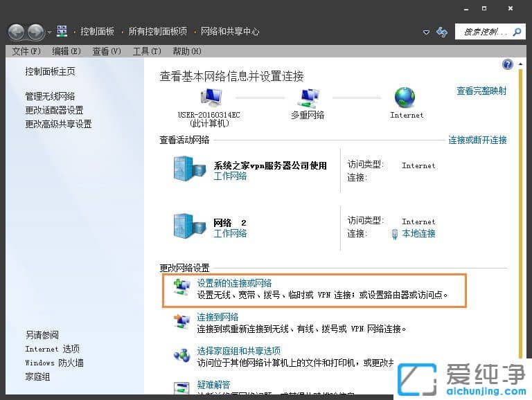Click the refresh icon beside address bar
The image size is (532, 400).
[442, 33]
